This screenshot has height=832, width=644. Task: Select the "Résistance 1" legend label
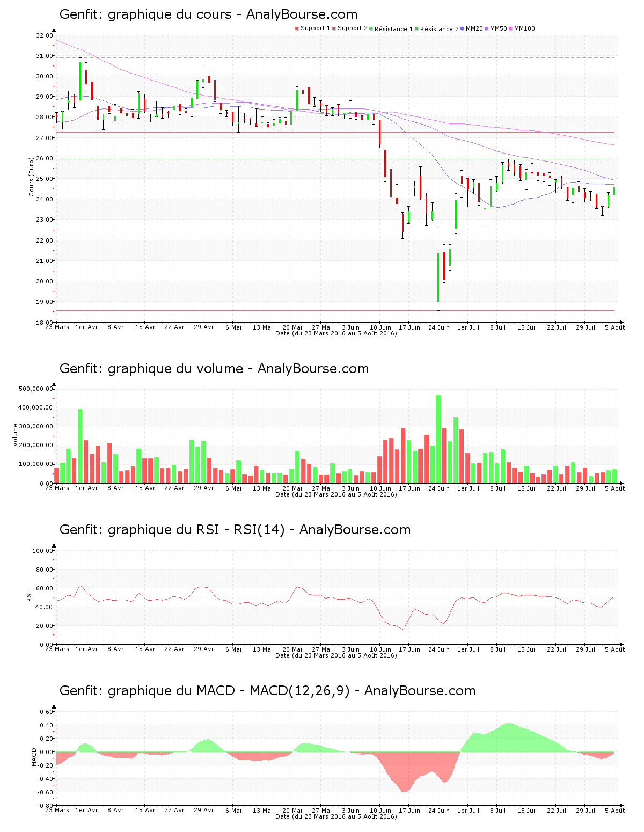point(394,29)
